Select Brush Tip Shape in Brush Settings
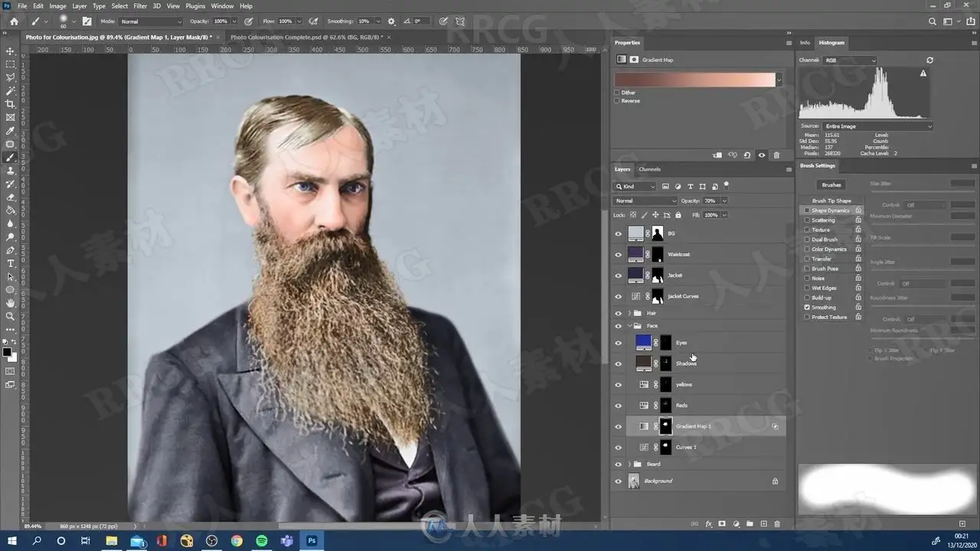 point(831,201)
